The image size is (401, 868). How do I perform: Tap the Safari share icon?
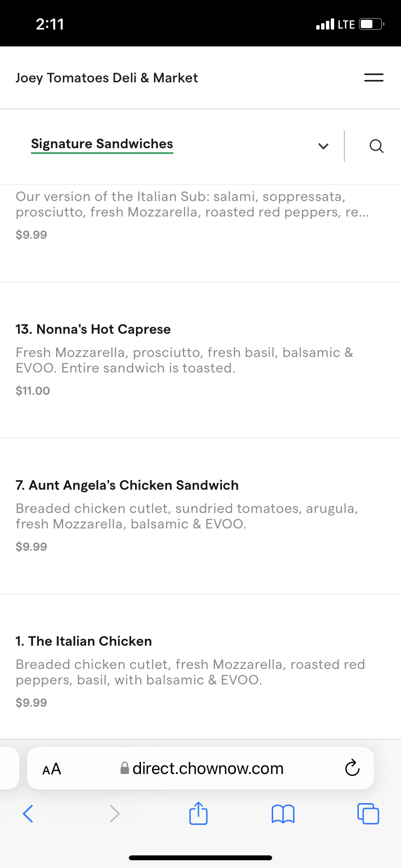click(198, 813)
